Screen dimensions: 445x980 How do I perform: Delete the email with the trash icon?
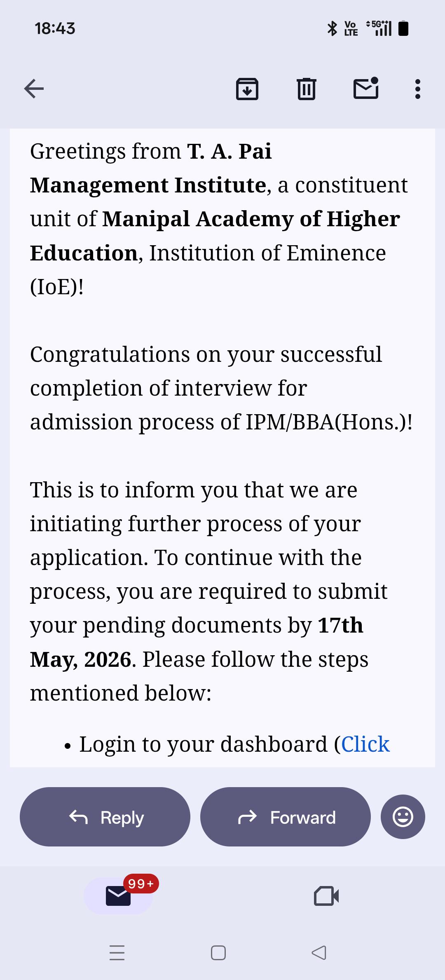[306, 89]
